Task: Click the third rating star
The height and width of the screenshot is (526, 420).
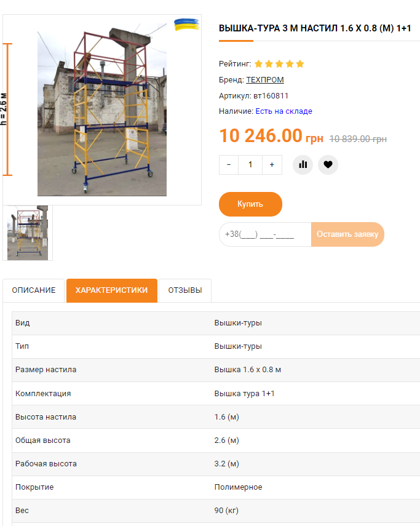Action: (x=279, y=64)
